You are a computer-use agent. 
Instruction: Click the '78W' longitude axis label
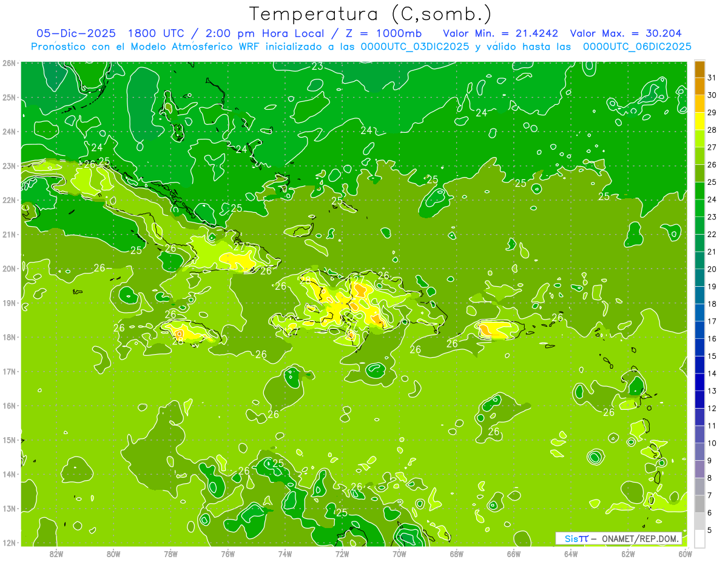tap(170, 553)
